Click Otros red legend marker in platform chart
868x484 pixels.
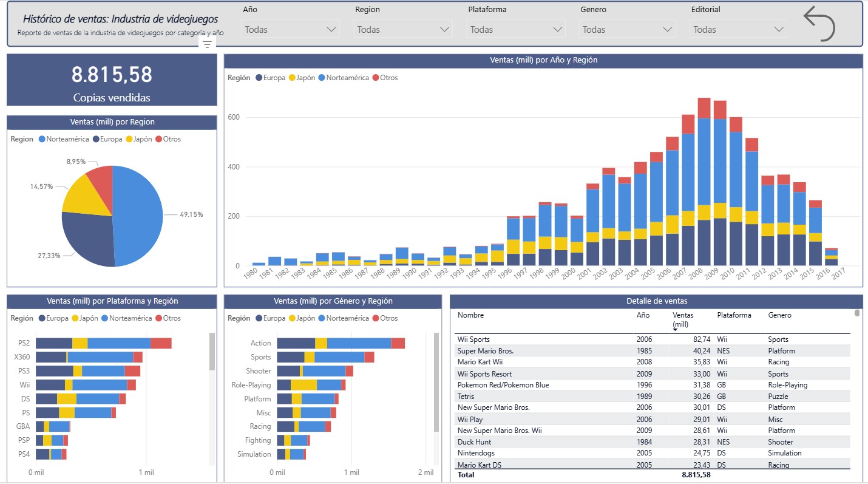click(x=159, y=318)
